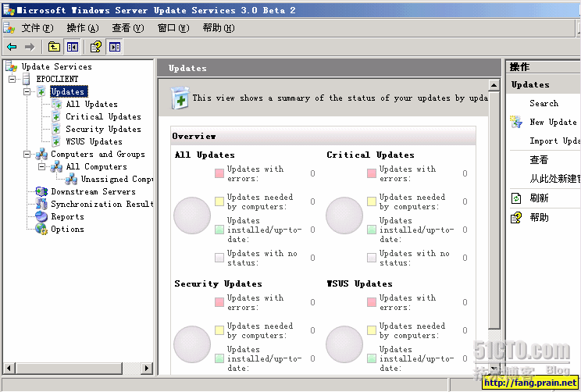Toggle the console tree show/hide icon

(x=73, y=47)
